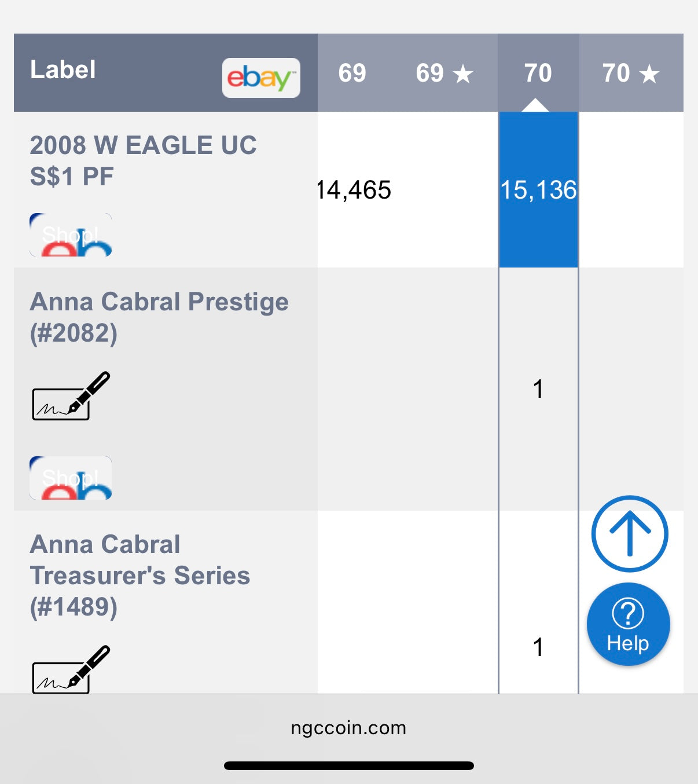698x784 pixels.
Task: Tap Shop eBay icon under 2008 W Eagle
Action: tap(71, 235)
